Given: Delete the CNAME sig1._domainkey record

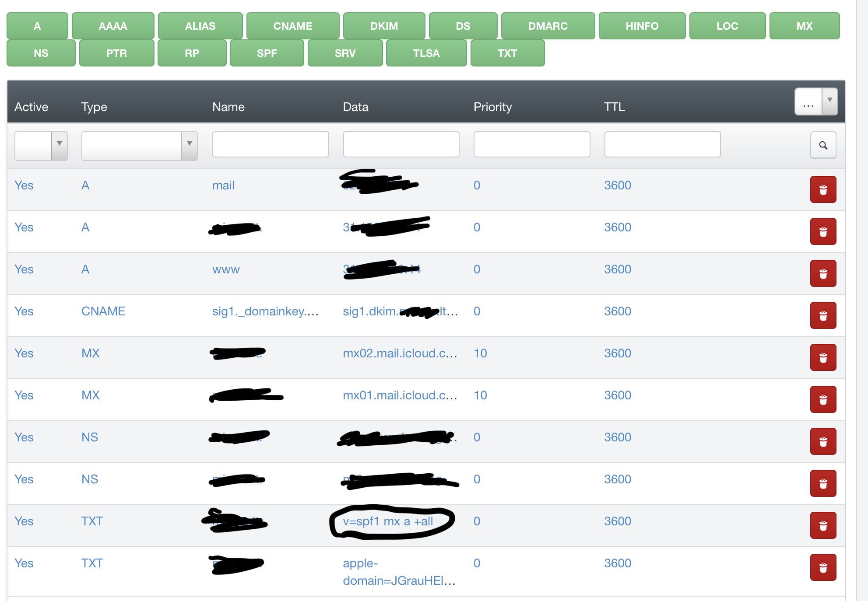Looking at the screenshot, I should 822,315.
